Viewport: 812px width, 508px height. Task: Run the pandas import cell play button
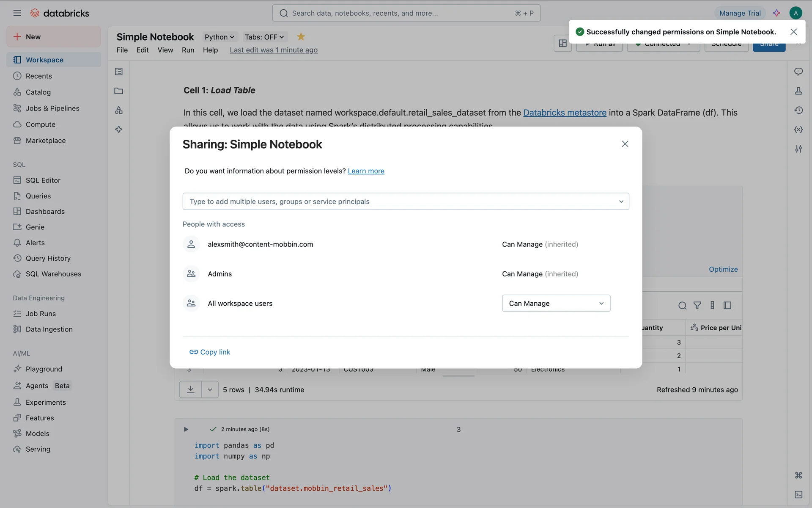pos(186,429)
